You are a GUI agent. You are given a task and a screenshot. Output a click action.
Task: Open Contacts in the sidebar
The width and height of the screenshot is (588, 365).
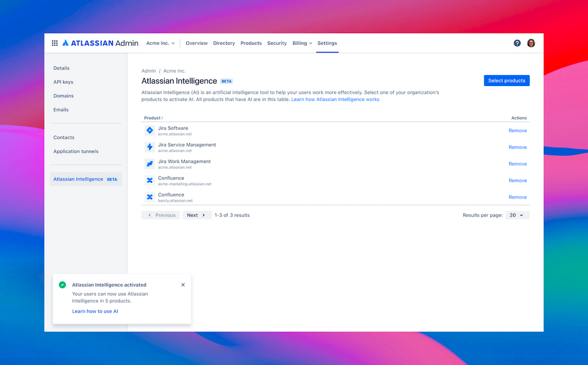64,137
